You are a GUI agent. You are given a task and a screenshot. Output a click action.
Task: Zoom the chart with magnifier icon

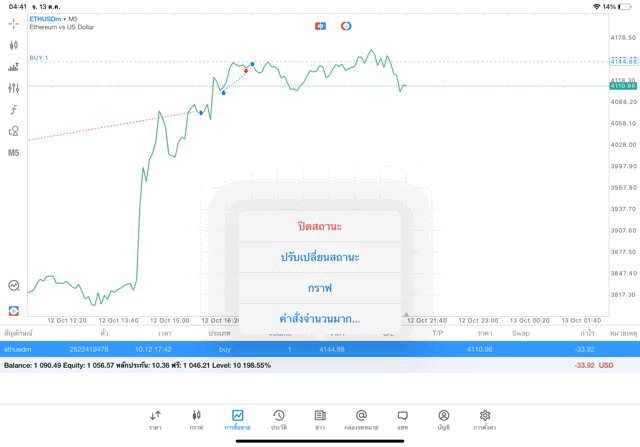(x=14, y=285)
